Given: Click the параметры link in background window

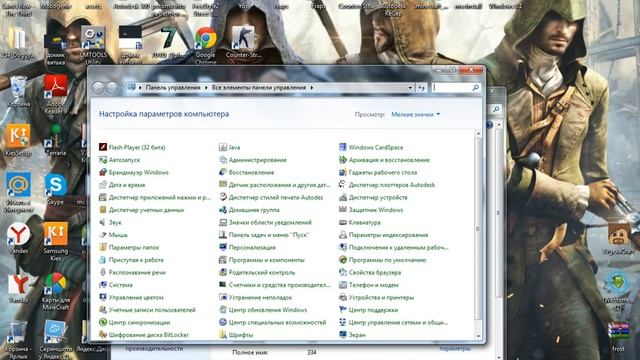Looking at the screenshot, I should [455, 349].
